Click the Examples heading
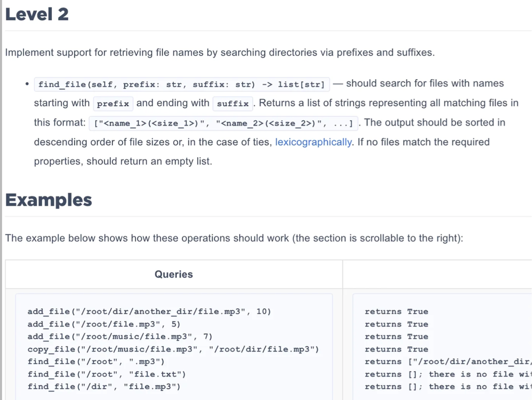Viewport: 532px width, 400px height. pyautogui.click(x=48, y=200)
